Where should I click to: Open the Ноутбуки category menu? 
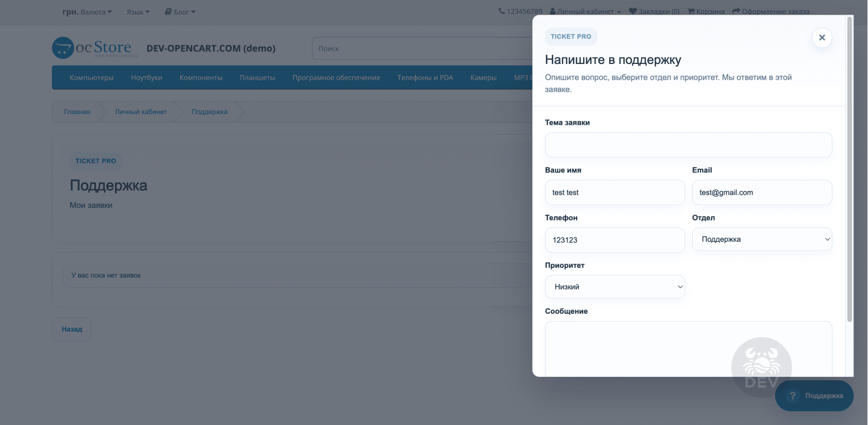coord(146,78)
